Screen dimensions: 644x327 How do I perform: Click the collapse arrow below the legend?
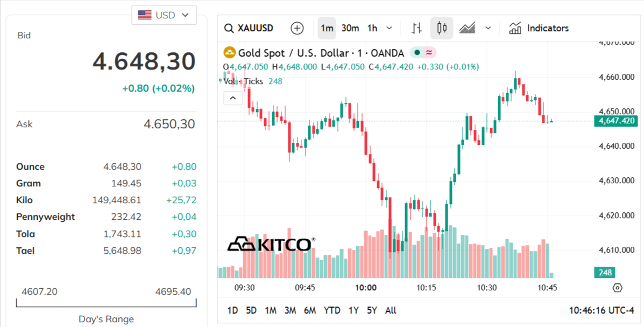click(x=232, y=98)
